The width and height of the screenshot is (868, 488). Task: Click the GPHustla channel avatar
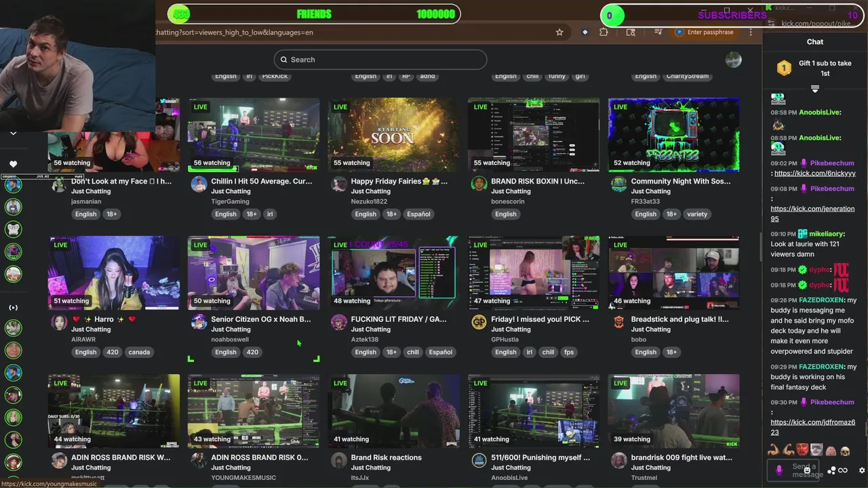[x=479, y=323]
